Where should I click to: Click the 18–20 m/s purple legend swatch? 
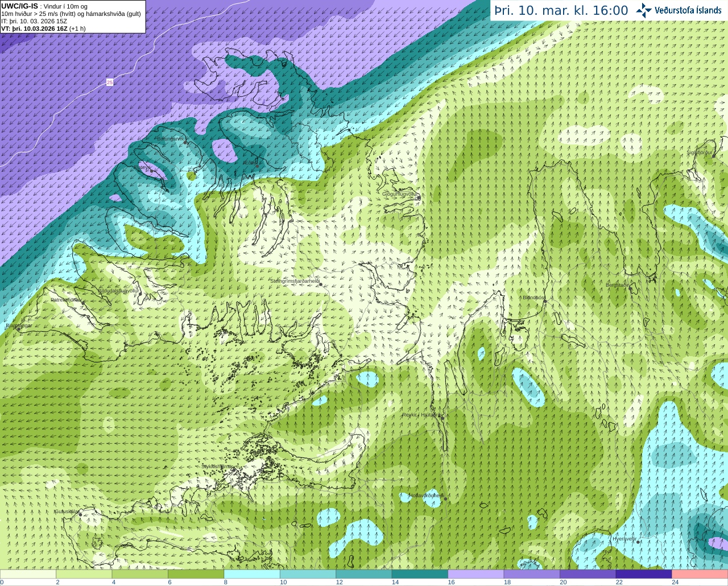532,574
